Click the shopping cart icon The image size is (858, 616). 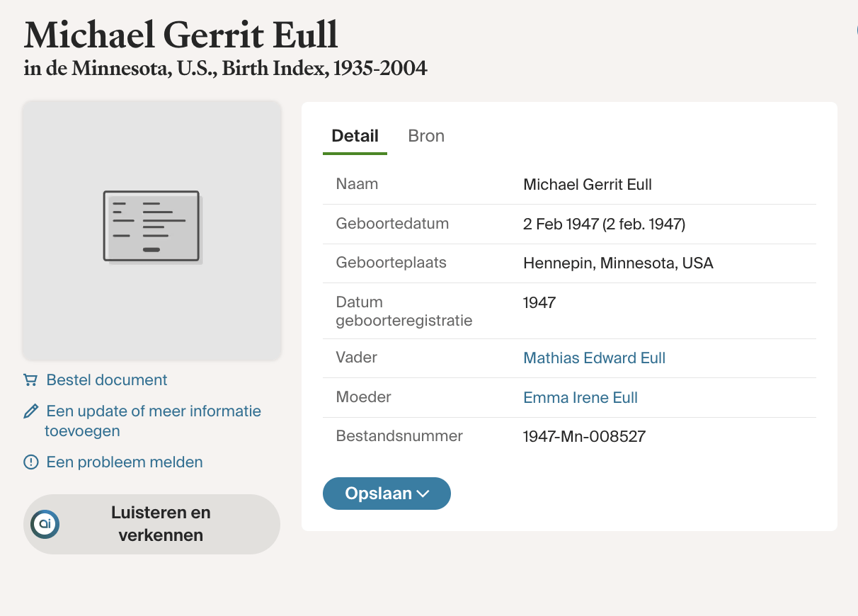30,380
